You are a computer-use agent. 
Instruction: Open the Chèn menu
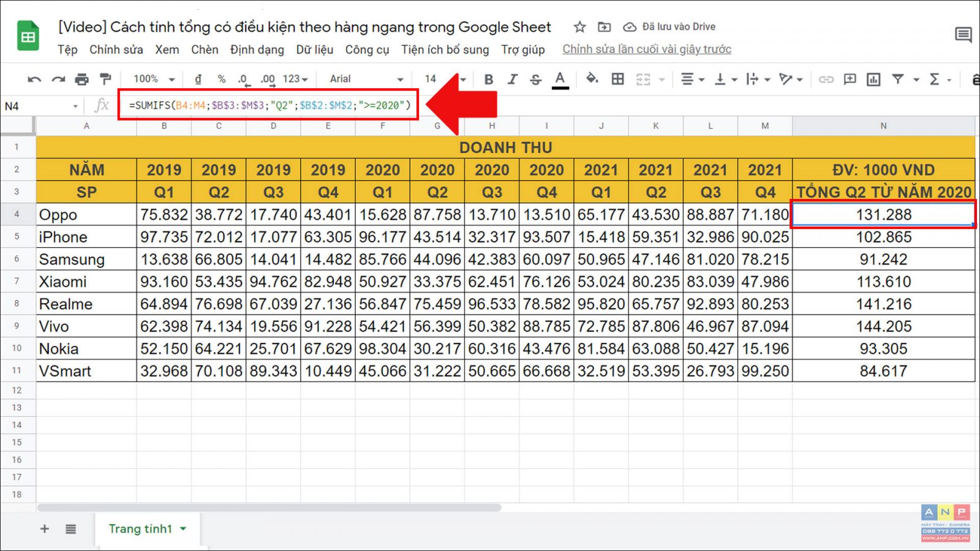205,50
